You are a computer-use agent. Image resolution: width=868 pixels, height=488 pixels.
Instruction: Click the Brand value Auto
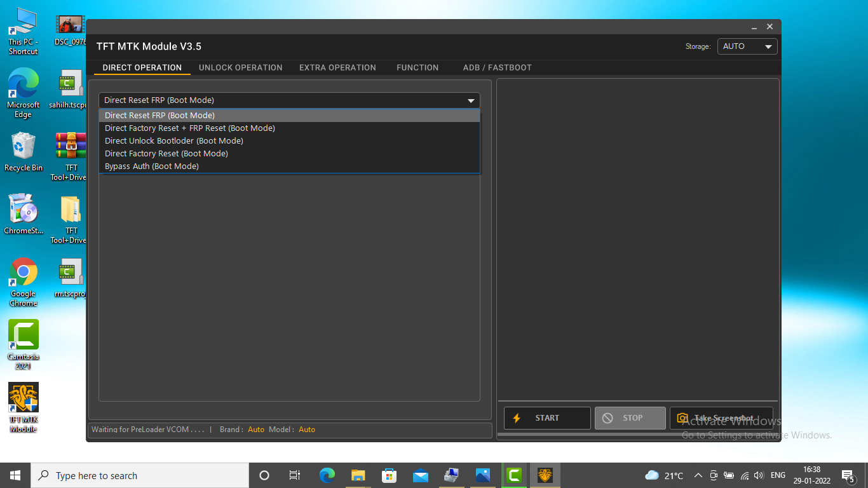click(x=256, y=430)
